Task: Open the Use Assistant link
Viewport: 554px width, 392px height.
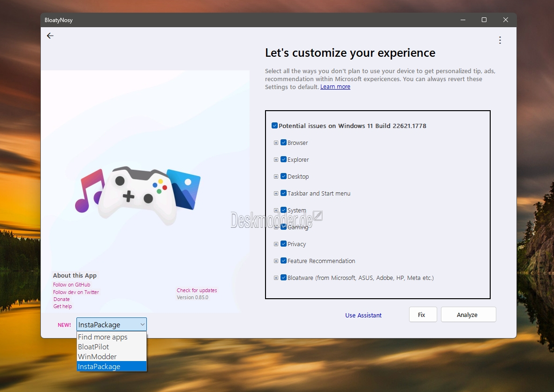Action: tap(363, 316)
